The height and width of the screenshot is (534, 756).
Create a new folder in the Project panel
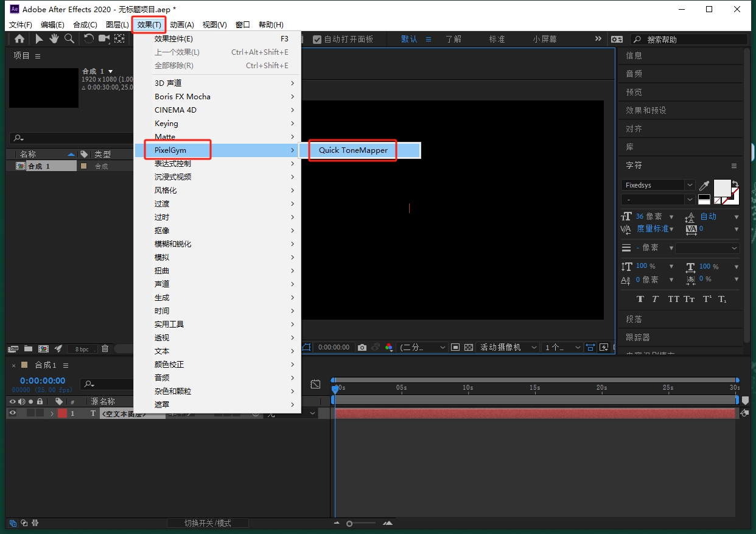[28, 349]
